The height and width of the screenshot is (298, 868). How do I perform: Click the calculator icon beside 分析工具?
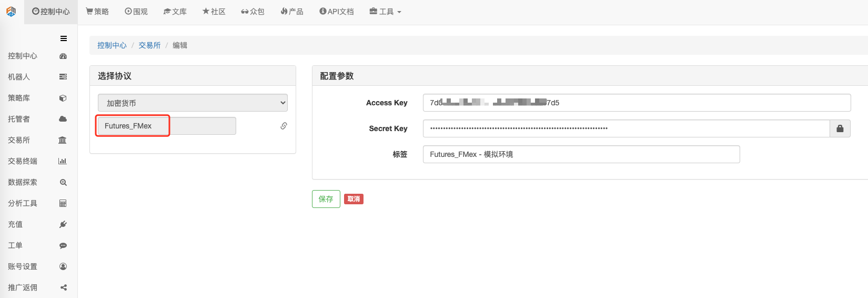coord(63,203)
